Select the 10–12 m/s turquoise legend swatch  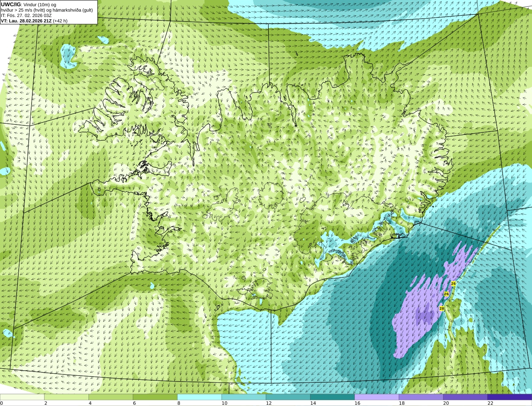pyautogui.click(x=244, y=397)
